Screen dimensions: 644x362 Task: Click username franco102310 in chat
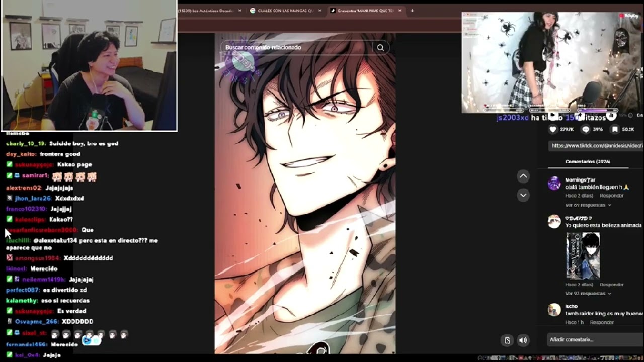(x=26, y=209)
